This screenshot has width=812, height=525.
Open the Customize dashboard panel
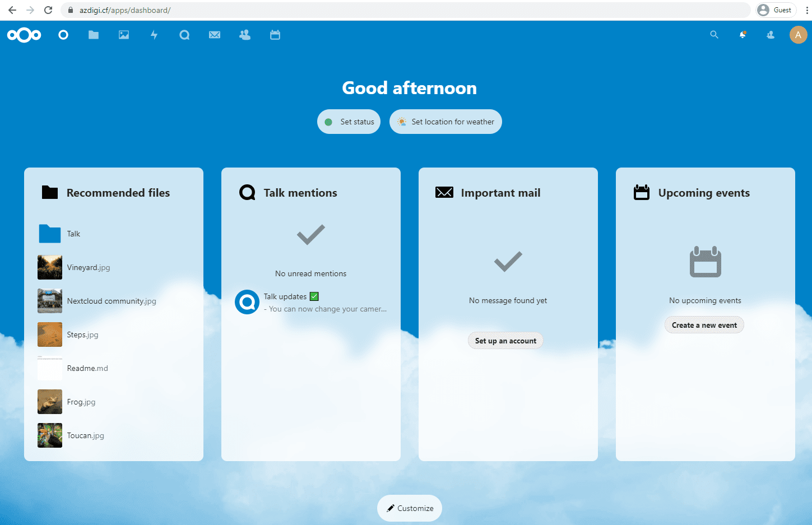pyautogui.click(x=409, y=508)
